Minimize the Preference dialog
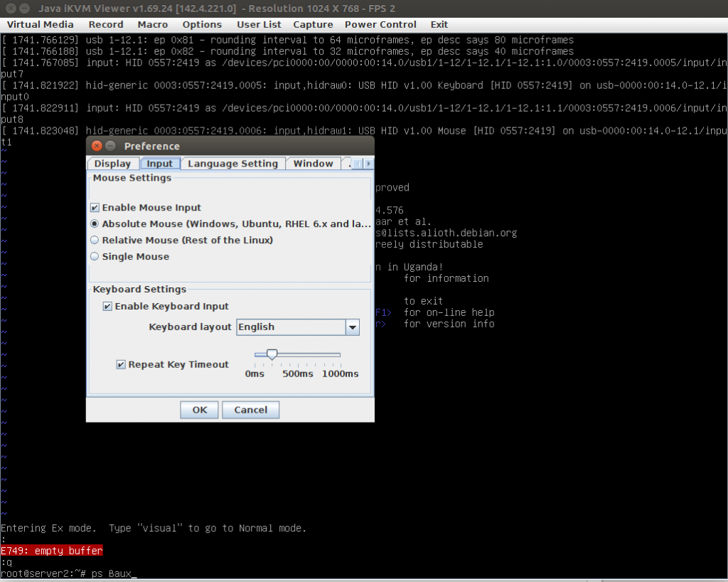 pos(110,147)
